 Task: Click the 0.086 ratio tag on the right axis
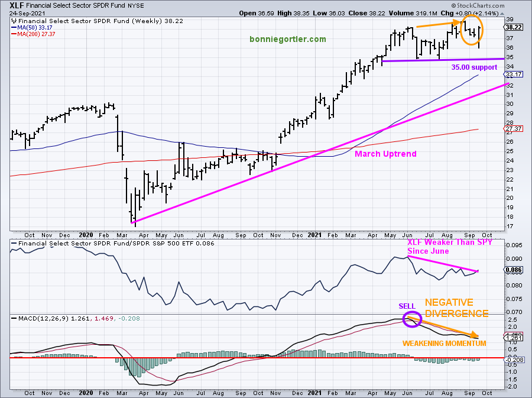tap(514, 270)
